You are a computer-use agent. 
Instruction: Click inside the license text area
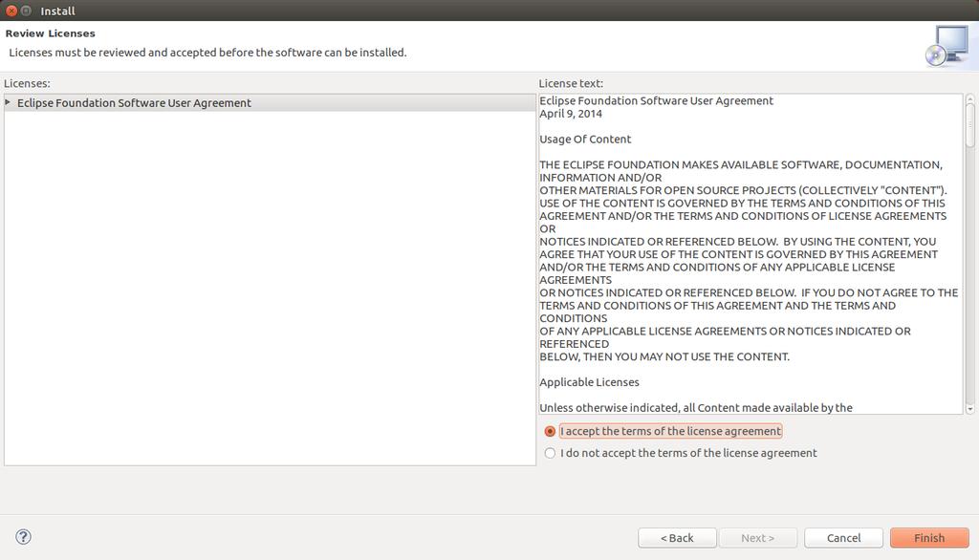(x=751, y=253)
